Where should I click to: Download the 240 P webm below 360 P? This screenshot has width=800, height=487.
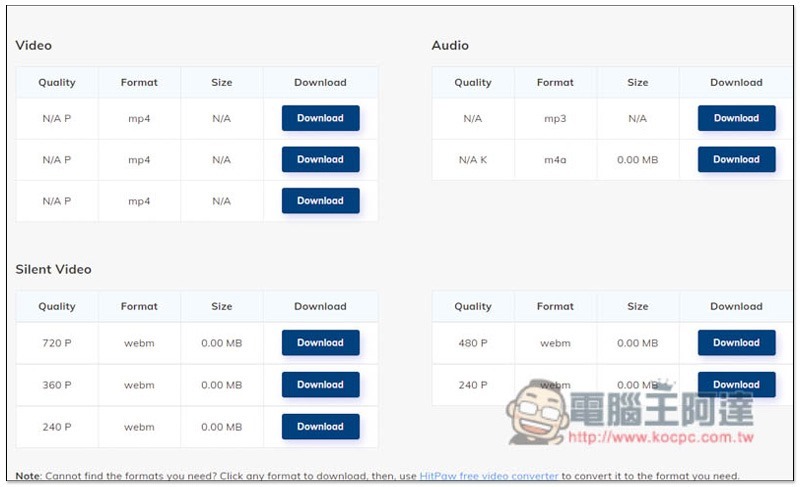320,427
